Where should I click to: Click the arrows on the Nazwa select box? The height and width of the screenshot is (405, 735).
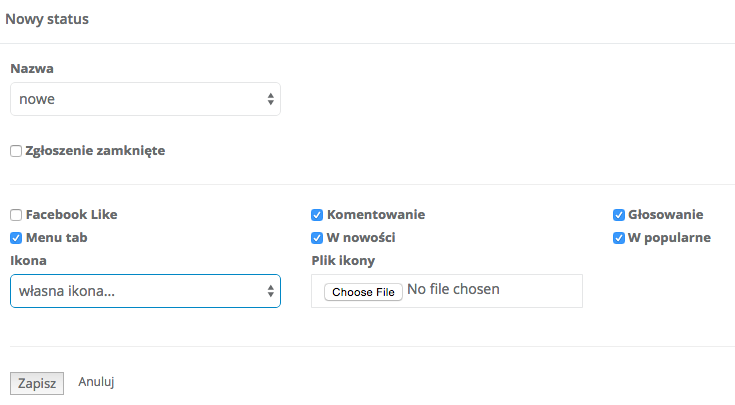(x=270, y=99)
